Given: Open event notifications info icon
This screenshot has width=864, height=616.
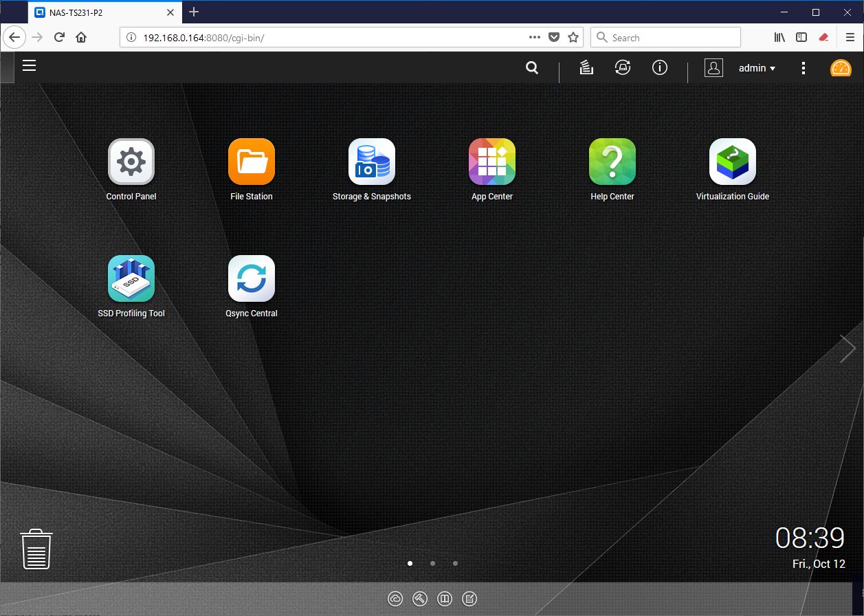Looking at the screenshot, I should (660, 67).
